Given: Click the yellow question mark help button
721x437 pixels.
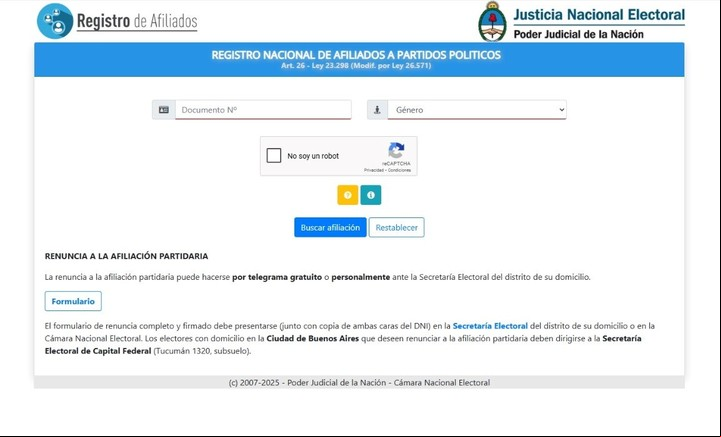Looking at the screenshot, I should coord(348,195).
